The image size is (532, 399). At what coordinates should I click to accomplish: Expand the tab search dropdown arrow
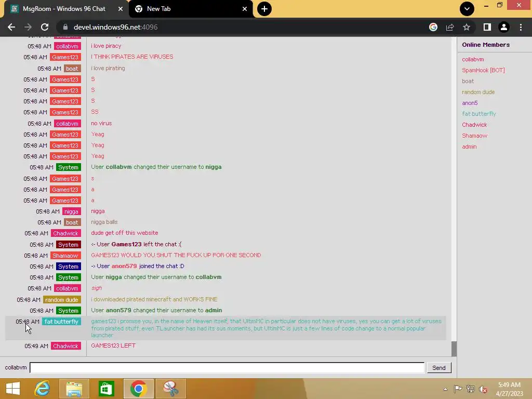[467, 9]
